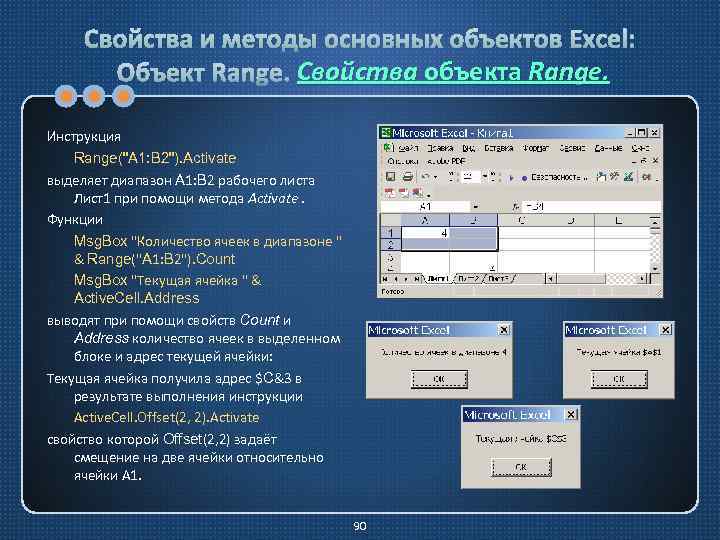Select row 2 header
720x540 pixels.
point(391,244)
